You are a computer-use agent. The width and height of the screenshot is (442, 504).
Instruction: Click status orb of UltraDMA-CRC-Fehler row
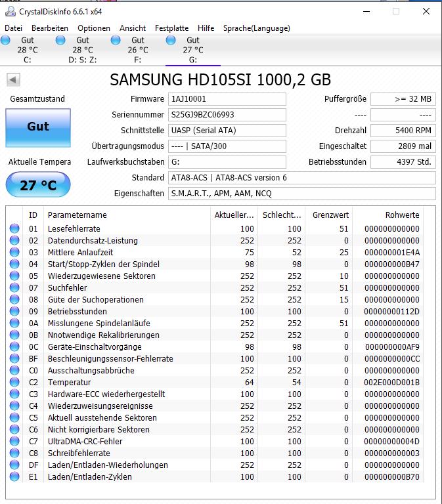click(x=14, y=441)
